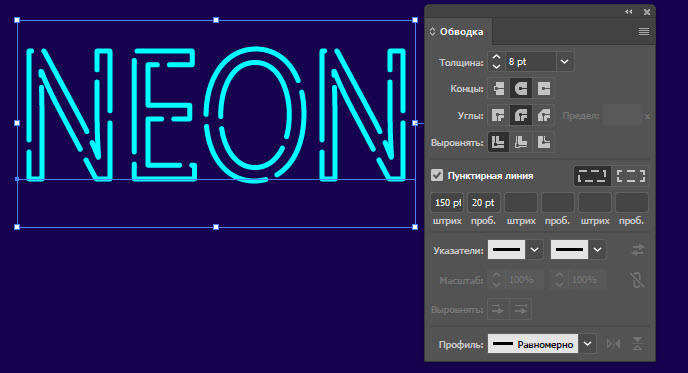Select preserve exact dash lengths option
Screen dimensions: 688x373
coord(592,176)
